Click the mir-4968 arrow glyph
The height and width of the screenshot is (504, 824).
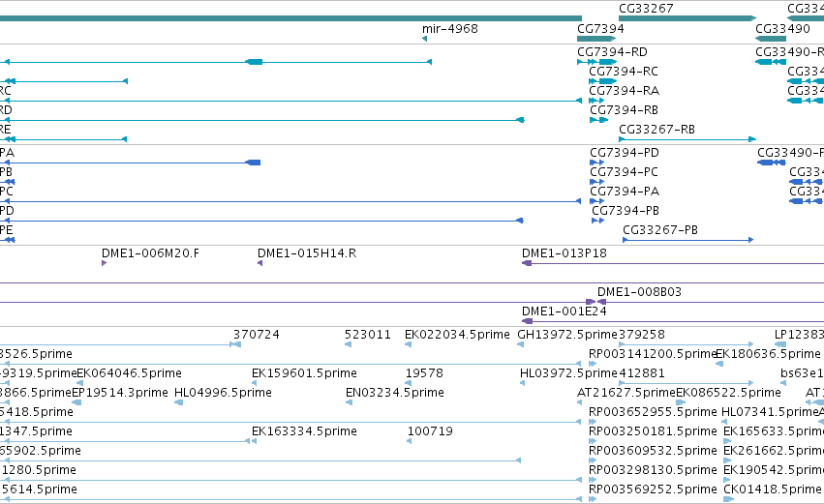coord(424,39)
